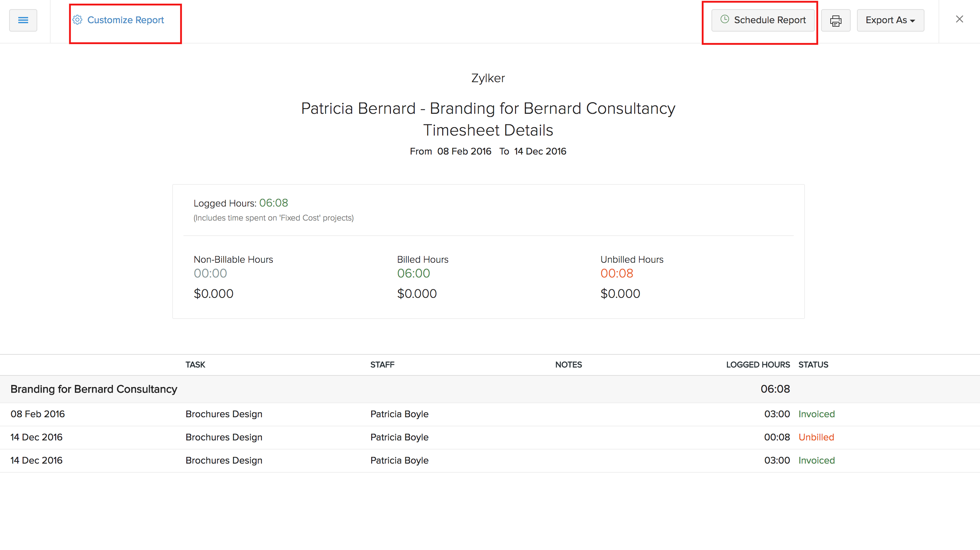Open the hamburger menu sidebar
Image resolution: width=980 pixels, height=550 pixels.
click(23, 20)
